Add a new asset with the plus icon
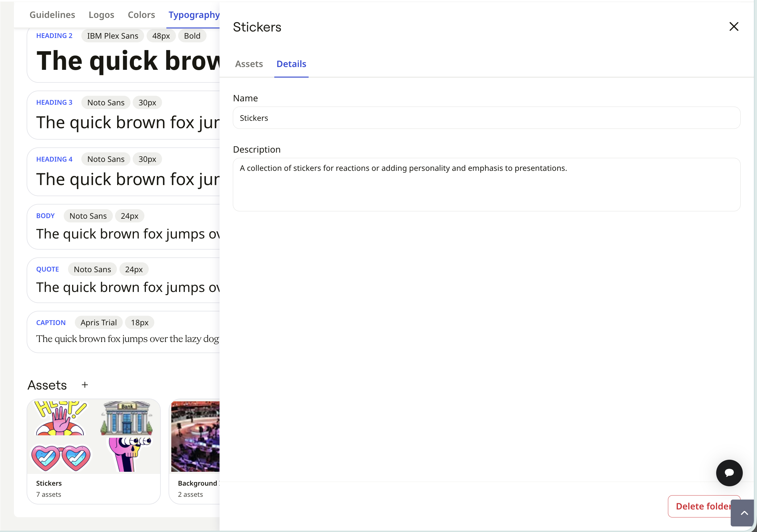Viewport: 757px width, 532px height. [x=85, y=385]
